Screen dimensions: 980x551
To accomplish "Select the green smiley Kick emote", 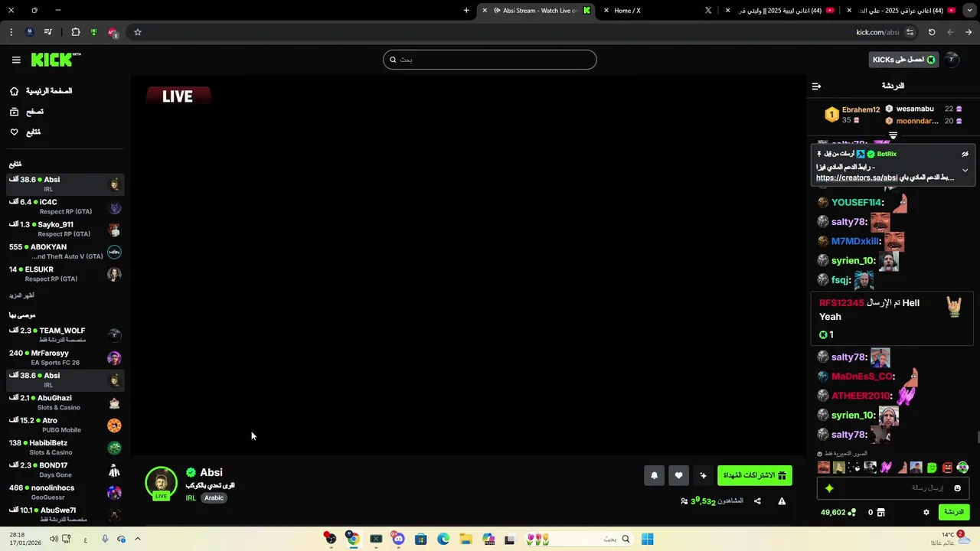I will click(932, 468).
